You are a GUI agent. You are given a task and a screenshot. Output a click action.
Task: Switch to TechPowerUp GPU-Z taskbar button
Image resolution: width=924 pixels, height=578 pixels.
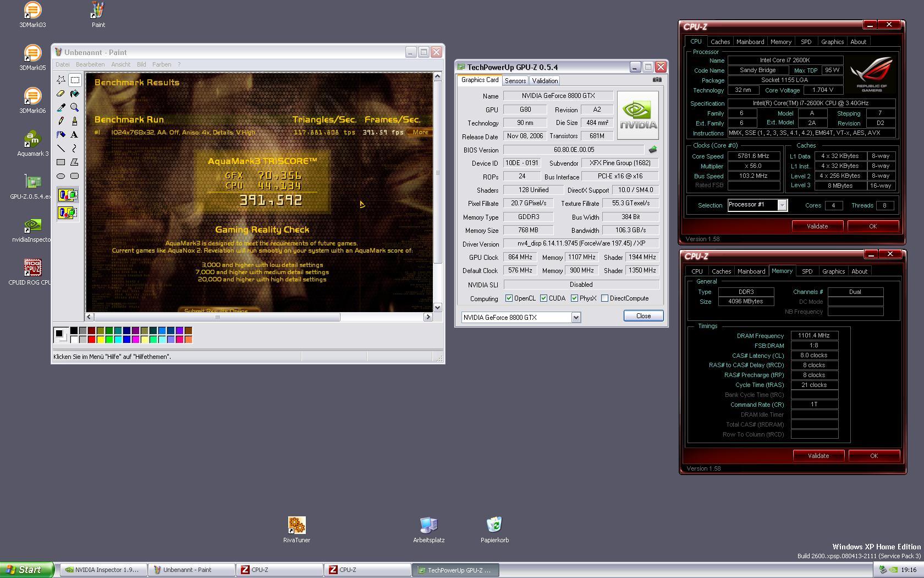point(455,570)
